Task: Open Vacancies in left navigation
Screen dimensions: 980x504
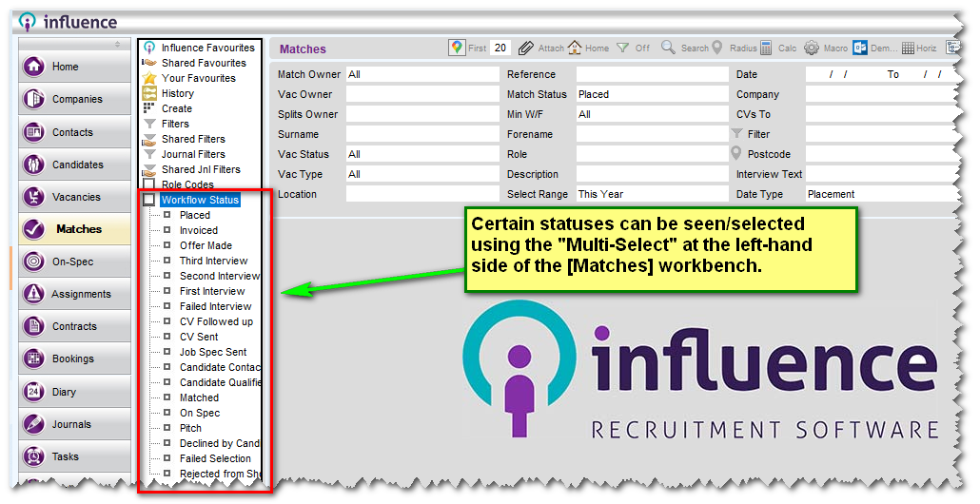Action: pos(74,197)
